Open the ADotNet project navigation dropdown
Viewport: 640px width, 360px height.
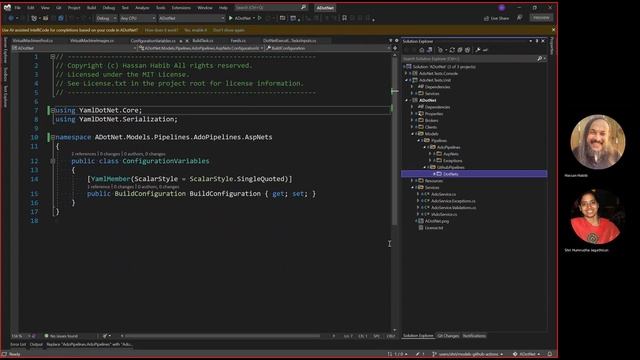click(x=74, y=48)
